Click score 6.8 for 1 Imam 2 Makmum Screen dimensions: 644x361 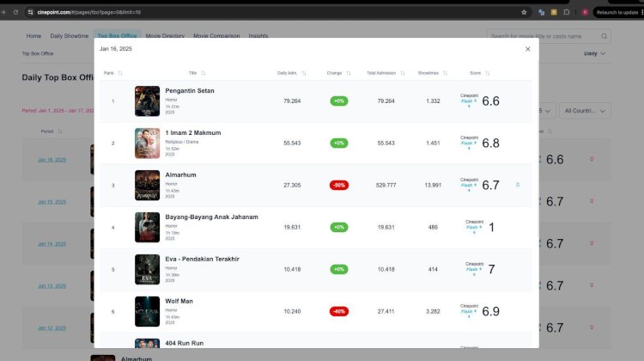point(490,143)
